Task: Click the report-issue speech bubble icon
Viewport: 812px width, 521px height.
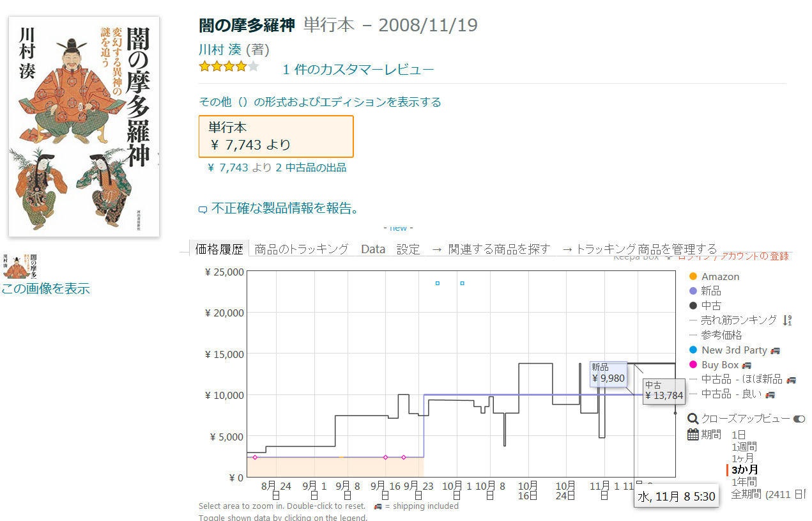Action: [203, 209]
